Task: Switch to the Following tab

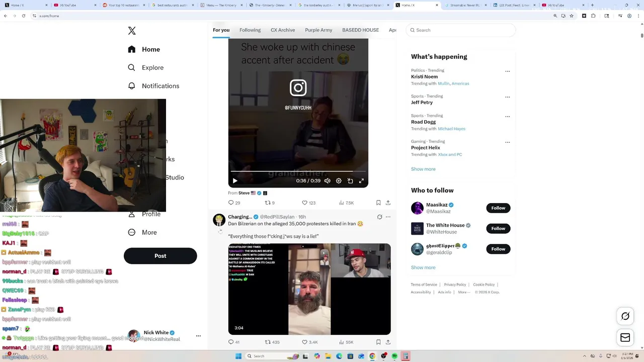Action: [x=250, y=30]
